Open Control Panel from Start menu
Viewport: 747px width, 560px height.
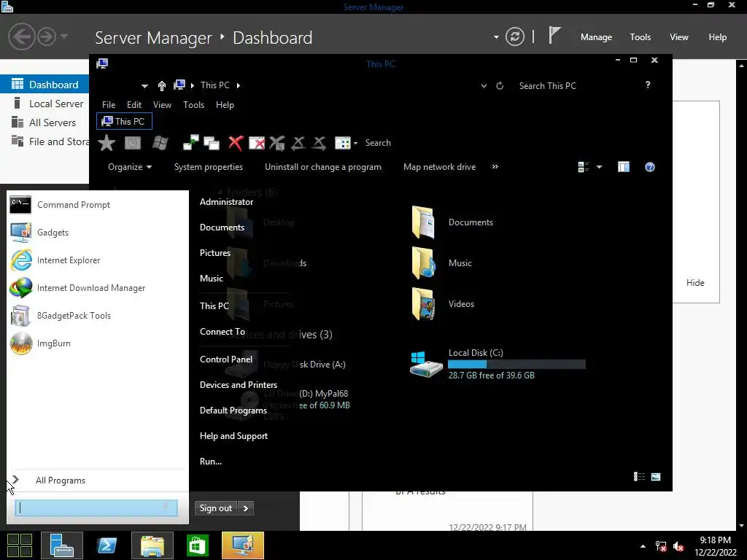[x=226, y=359]
